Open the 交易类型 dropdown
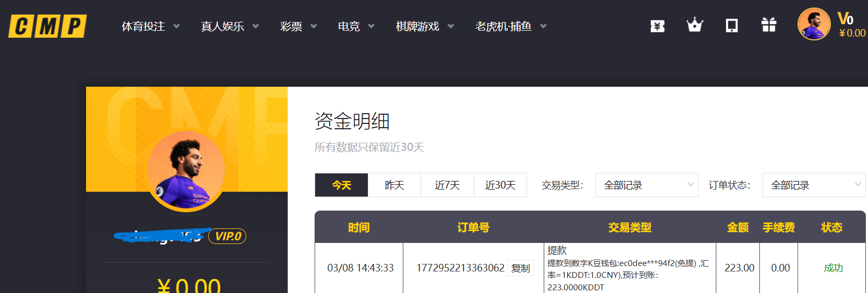 (x=646, y=185)
